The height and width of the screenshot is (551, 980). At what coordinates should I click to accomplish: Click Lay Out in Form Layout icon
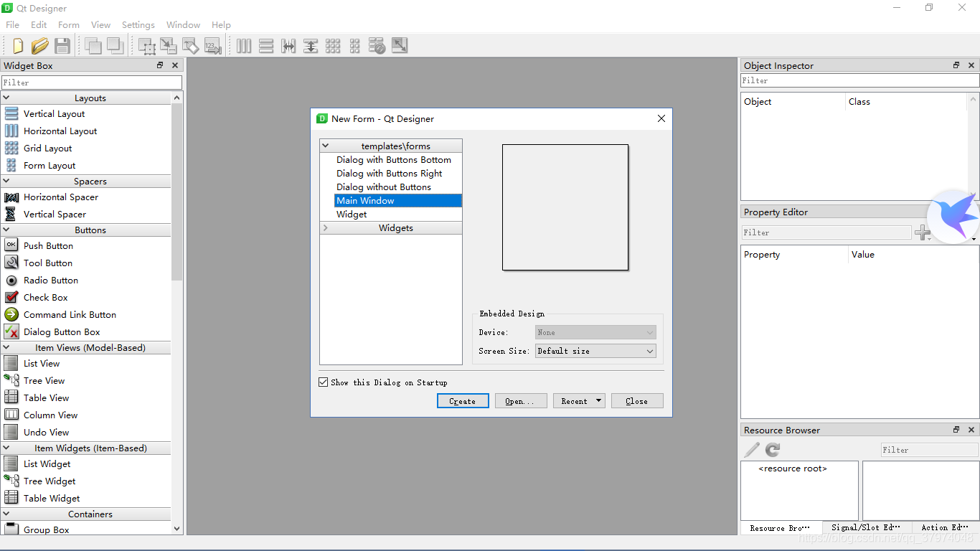tap(355, 46)
